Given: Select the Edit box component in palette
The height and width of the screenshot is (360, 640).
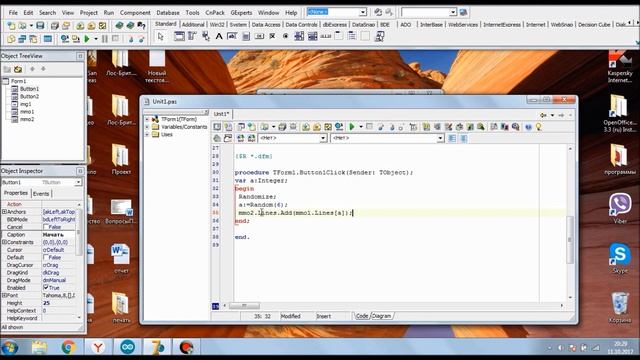Looking at the screenshot, I should (x=232, y=36).
